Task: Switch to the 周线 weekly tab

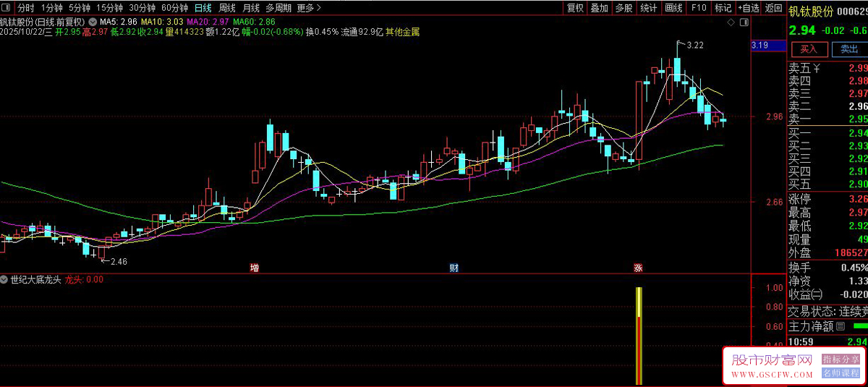Action: [227, 8]
